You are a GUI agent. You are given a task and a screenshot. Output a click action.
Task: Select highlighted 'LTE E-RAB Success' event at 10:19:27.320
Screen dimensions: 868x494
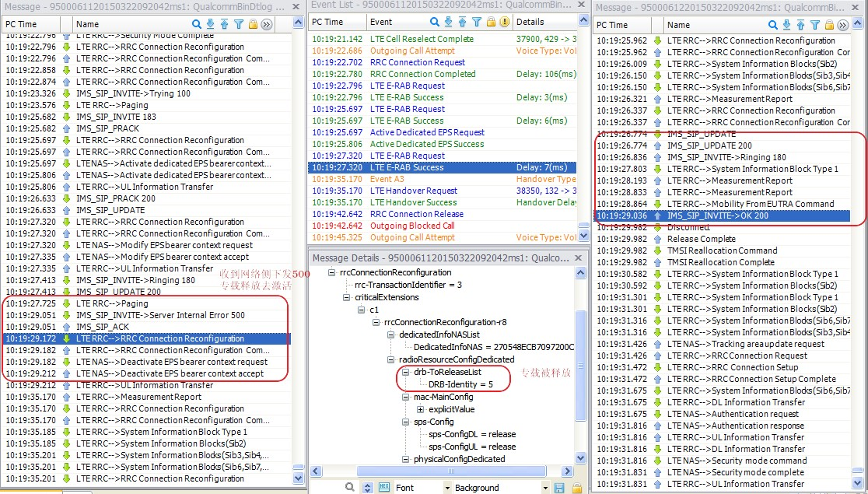[x=443, y=167]
